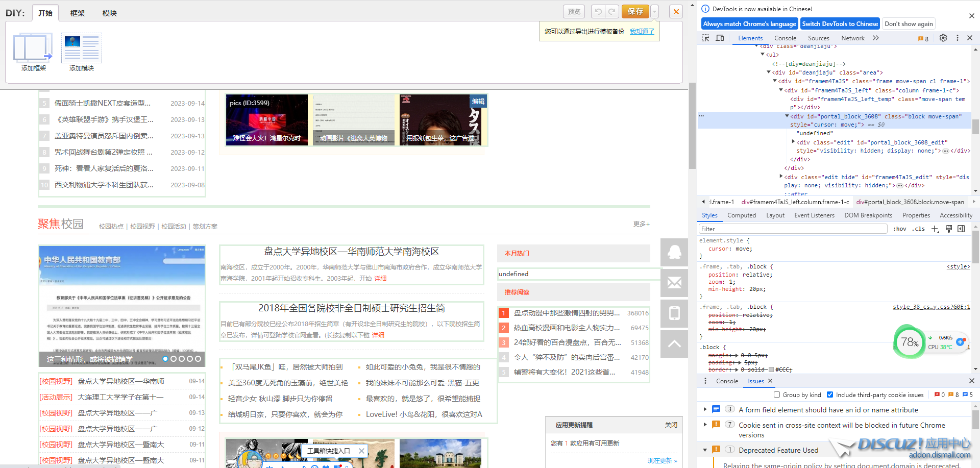Expand the framem4TaJS_edit div node
Image resolution: width=980 pixels, height=468 pixels.
point(781,177)
